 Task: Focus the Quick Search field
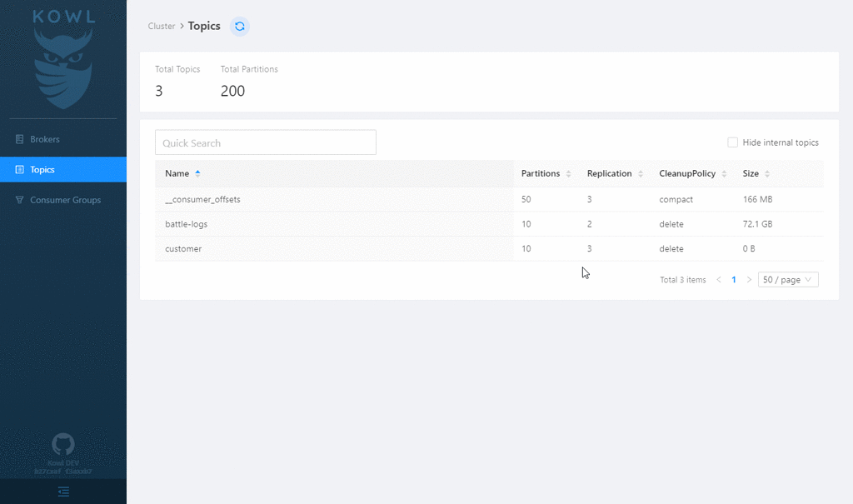[266, 142]
